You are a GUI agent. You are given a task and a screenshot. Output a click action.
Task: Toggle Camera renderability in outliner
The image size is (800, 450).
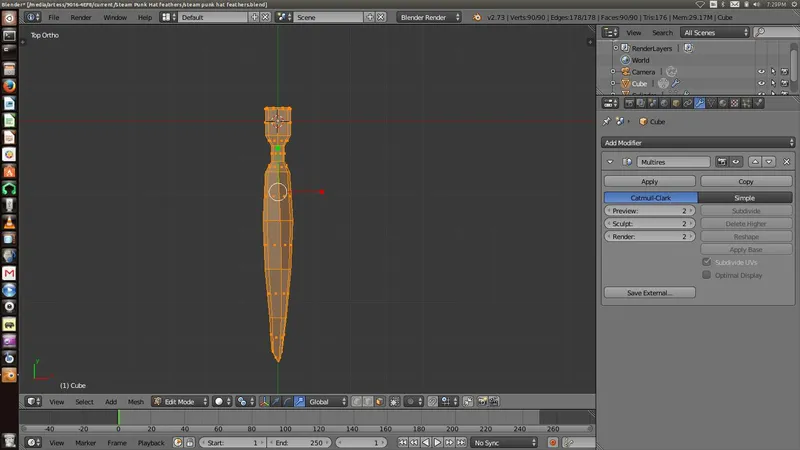[x=785, y=72]
